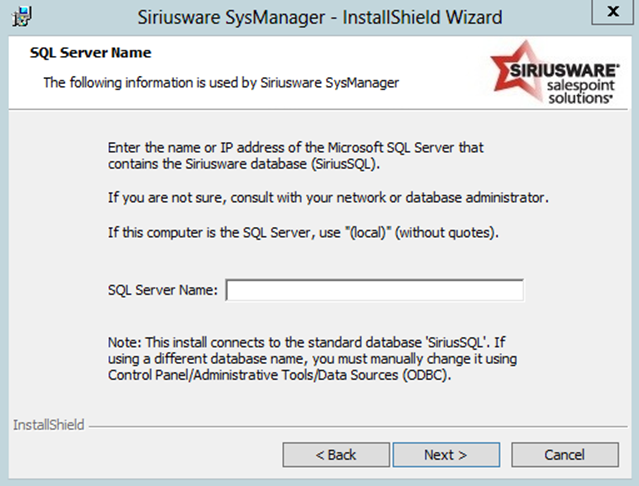Cancel the SysManager installation
Image resolution: width=639 pixels, height=486 pixels.
pos(564,454)
